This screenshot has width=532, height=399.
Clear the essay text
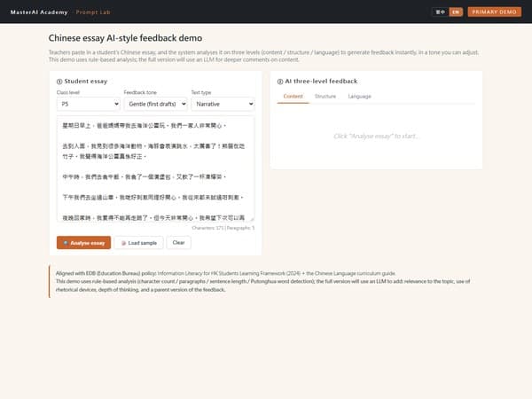click(x=178, y=243)
